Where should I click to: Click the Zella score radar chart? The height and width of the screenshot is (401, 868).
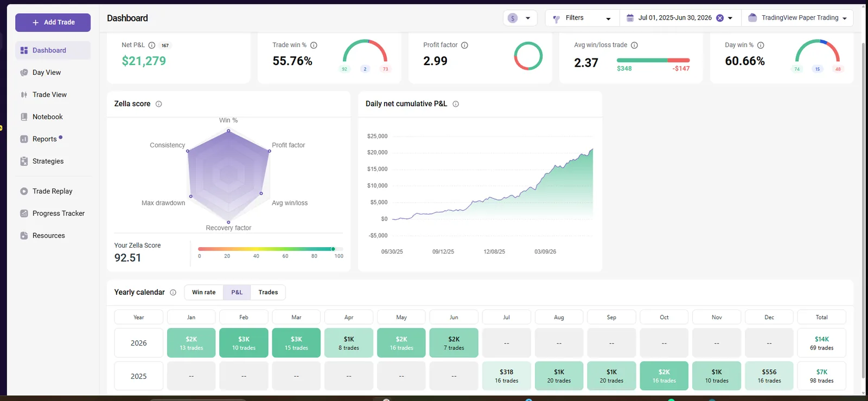click(x=228, y=176)
